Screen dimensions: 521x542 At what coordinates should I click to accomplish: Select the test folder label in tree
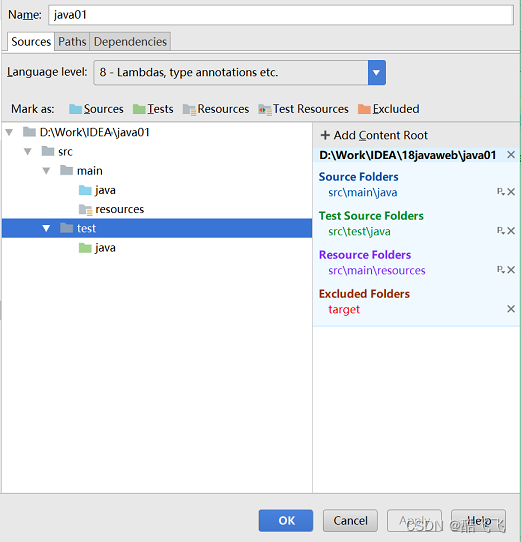tap(86, 228)
